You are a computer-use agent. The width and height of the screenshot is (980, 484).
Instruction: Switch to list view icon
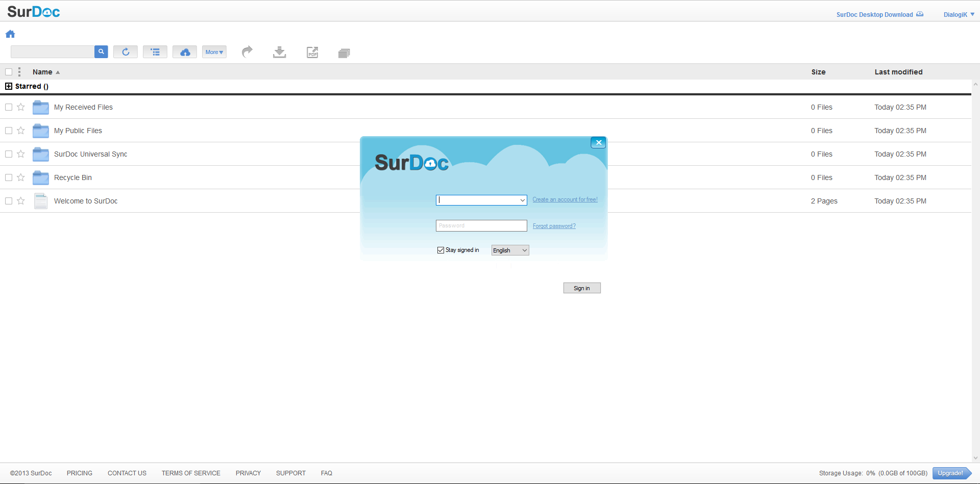point(155,52)
